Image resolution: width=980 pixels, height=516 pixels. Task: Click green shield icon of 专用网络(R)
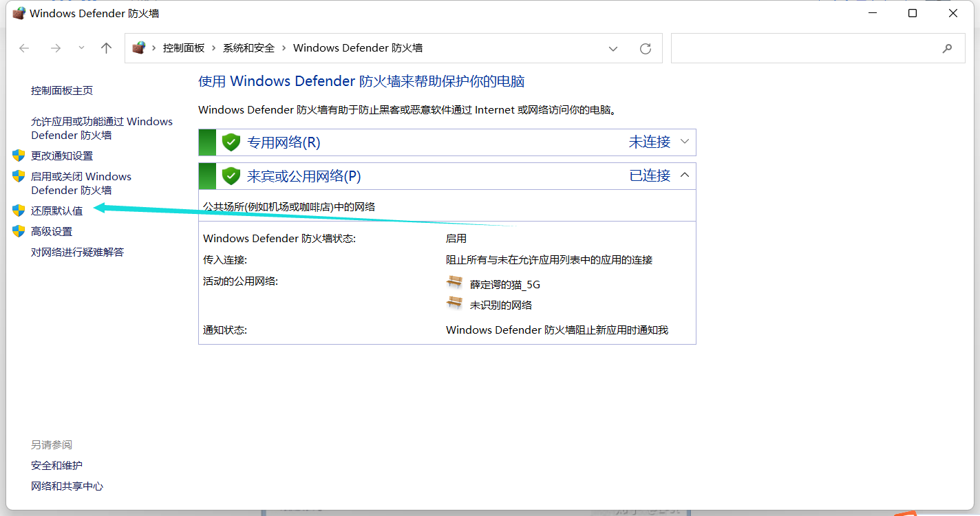tap(231, 142)
